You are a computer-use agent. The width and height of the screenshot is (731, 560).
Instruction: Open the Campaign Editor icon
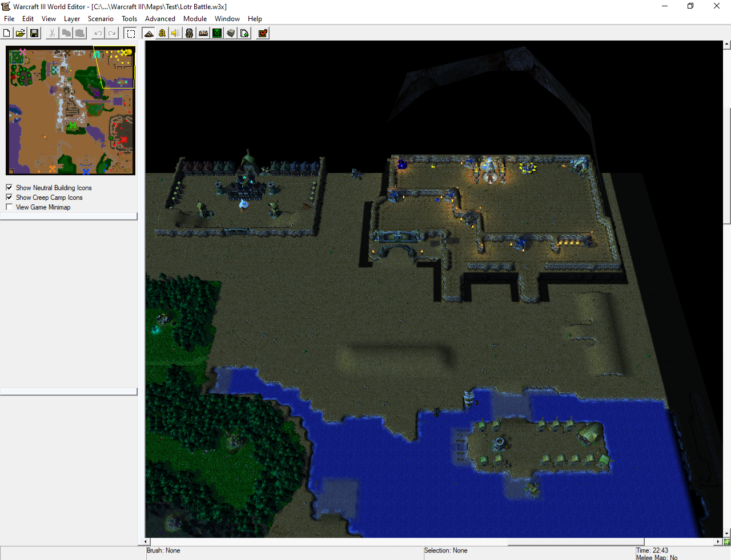(x=203, y=33)
